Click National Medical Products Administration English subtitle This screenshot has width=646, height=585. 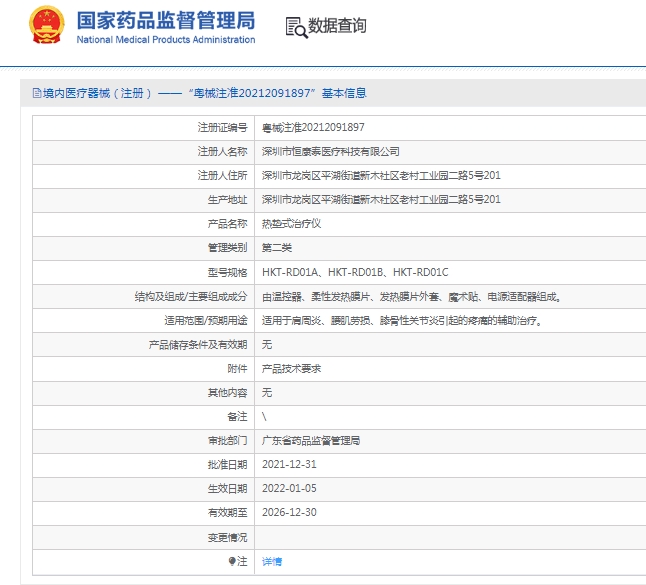click(x=166, y=40)
